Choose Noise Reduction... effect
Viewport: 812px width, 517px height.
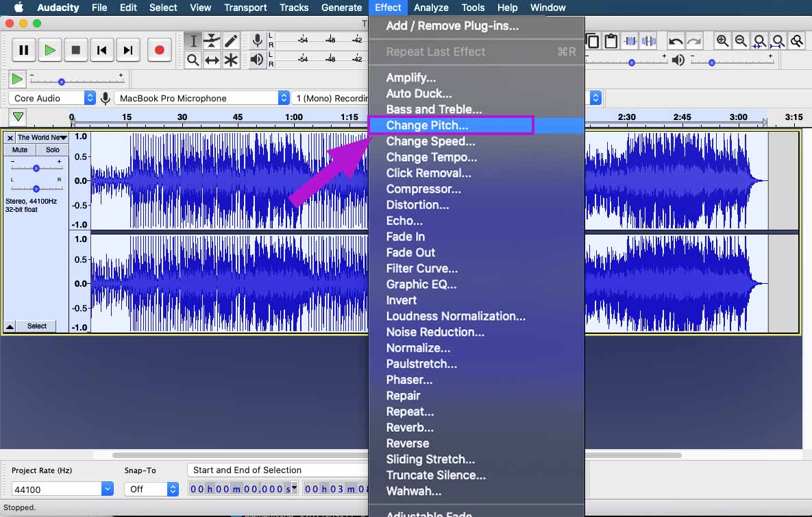coord(476,332)
